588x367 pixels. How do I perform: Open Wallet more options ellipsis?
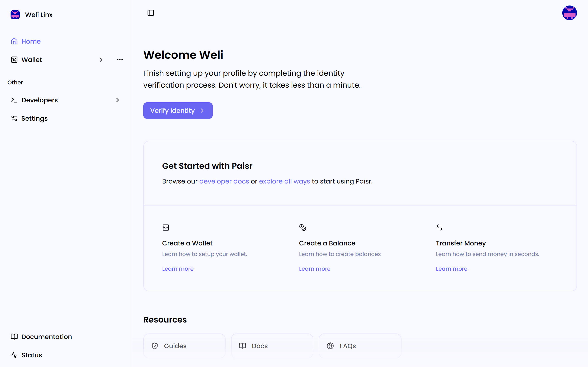coord(120,60)
